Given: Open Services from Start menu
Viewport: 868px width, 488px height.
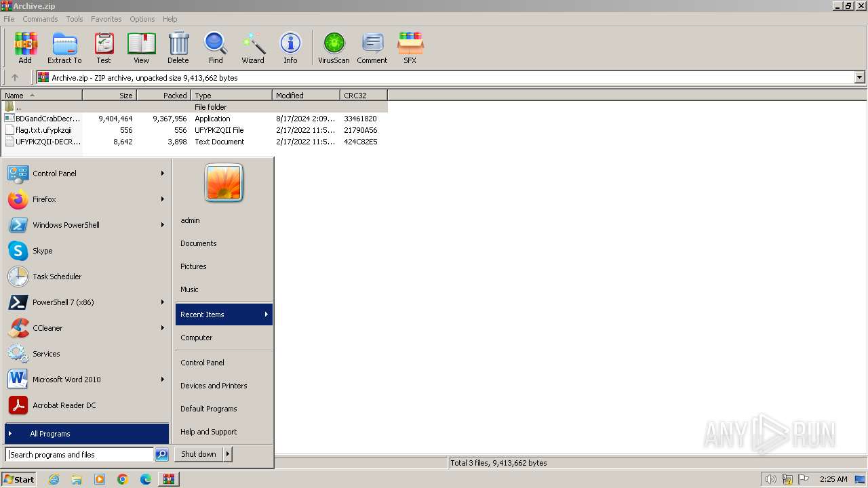Looking at the screenshot, I should point(87,354).
